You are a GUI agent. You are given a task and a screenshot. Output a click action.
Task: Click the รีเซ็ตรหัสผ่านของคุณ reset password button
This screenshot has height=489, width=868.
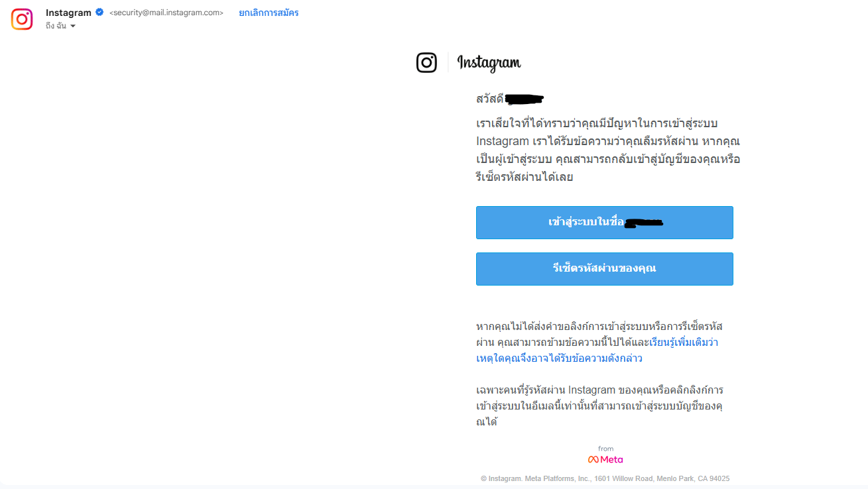coord(605,269)
